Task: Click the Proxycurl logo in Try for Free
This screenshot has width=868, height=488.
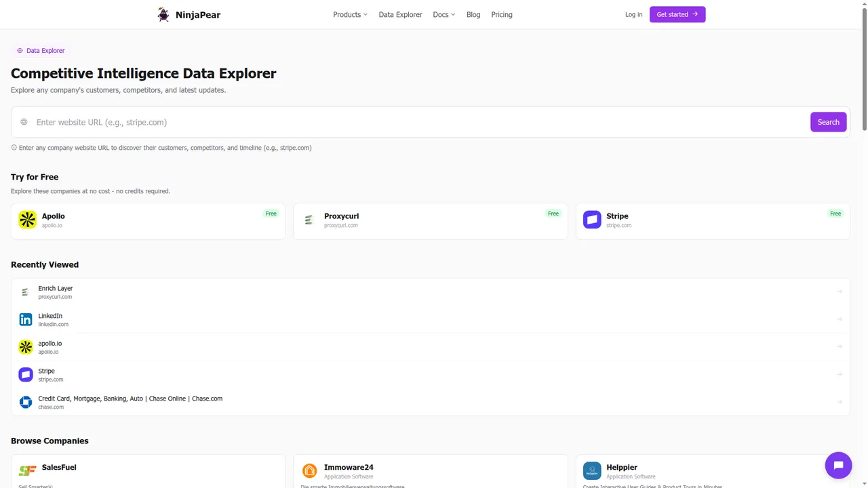Action: pos(309,220)
